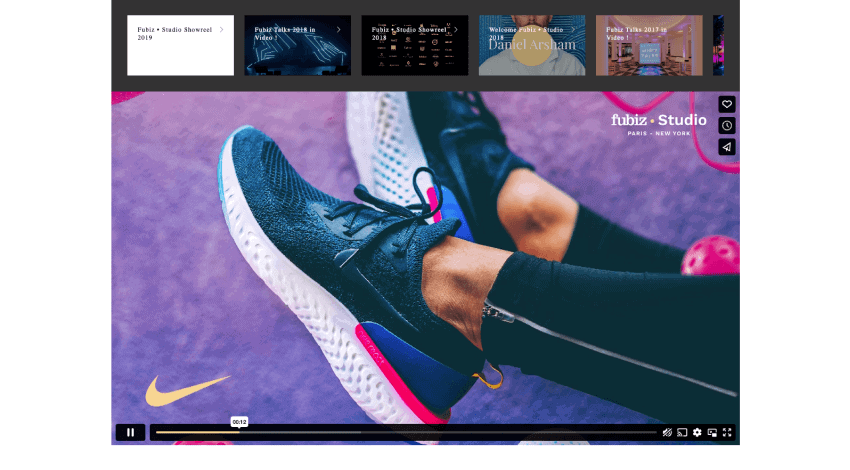The height and width of the screenshot is (470, 850).
Task: Open the Fubiz Studio Showreel 2019 video
Action: (181, 45)
